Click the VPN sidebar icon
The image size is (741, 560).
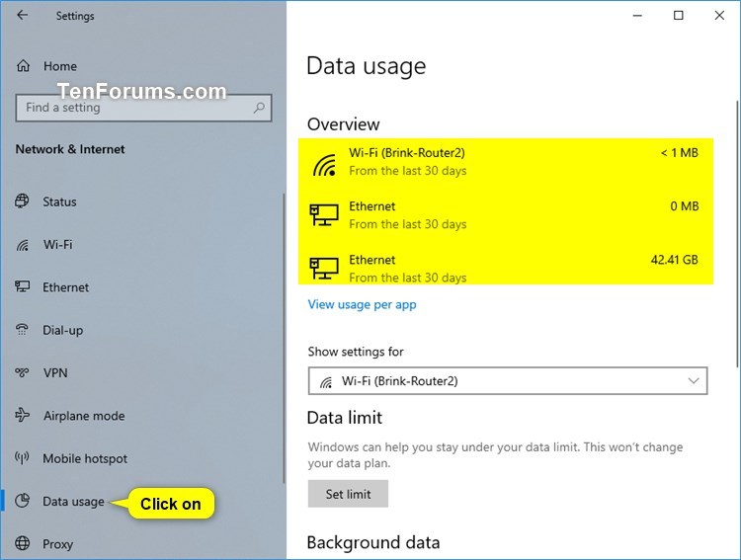(x=22, y=372)
